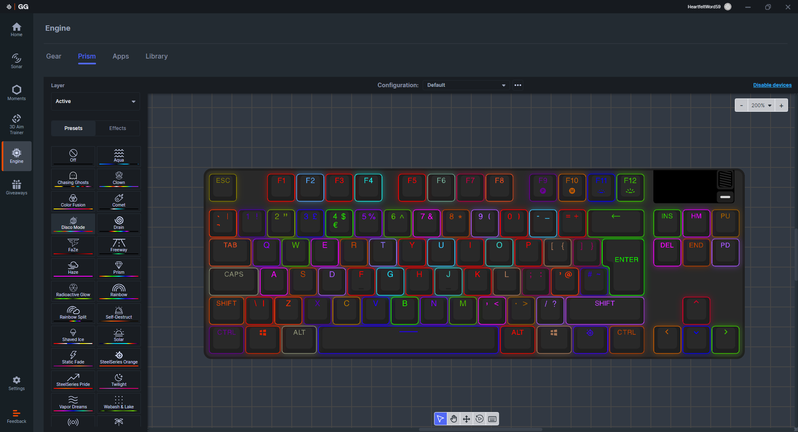Apply the Wabash & Lake preset
This screenshot has height=432, width=798.
(119, 402)
